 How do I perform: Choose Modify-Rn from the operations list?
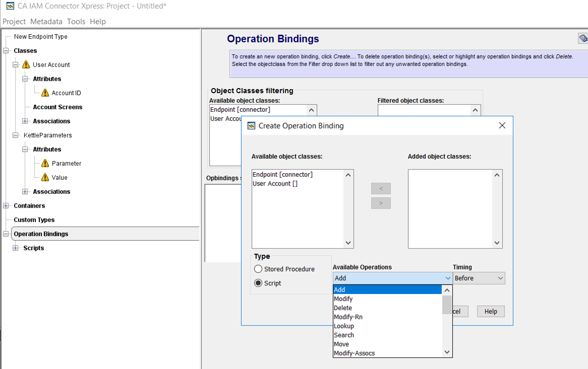click(x=387, y=317)
